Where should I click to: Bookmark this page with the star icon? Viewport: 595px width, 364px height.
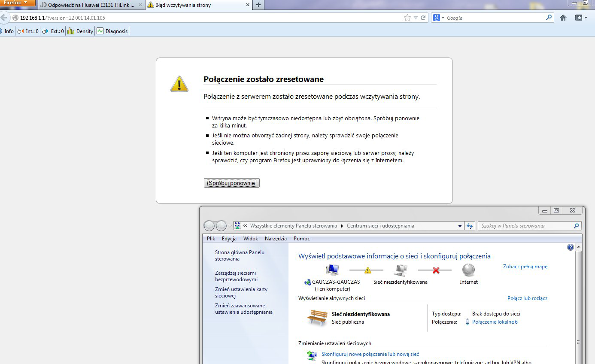407,18
